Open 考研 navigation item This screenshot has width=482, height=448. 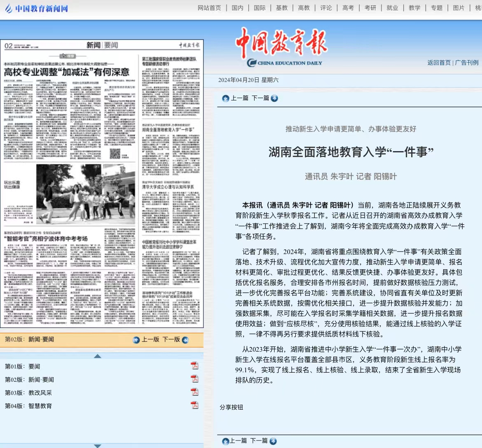370,8
